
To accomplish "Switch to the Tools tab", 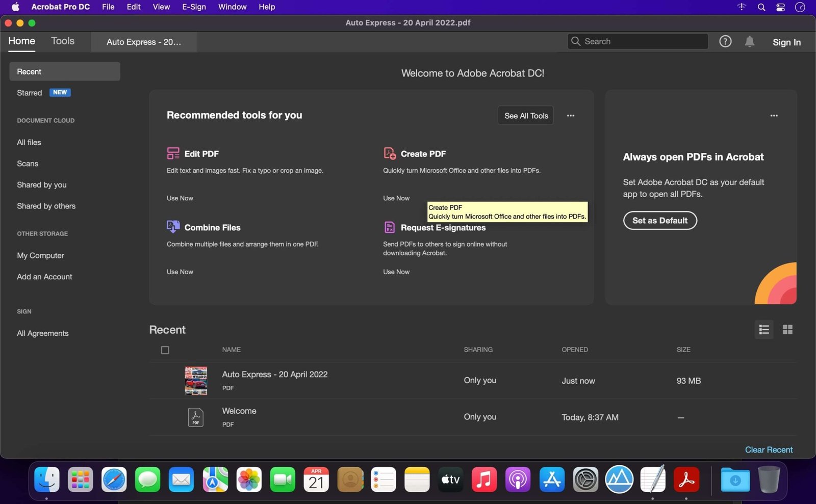I will pos(62,41).
